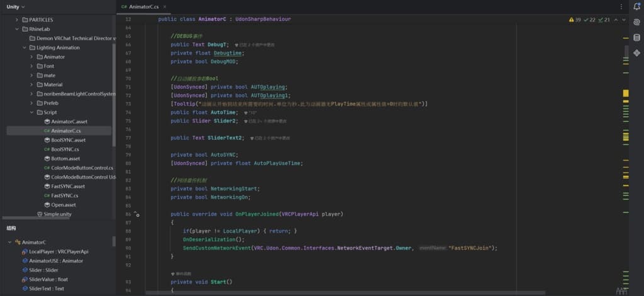Collapse the Script folder chevron

(31, 112)
